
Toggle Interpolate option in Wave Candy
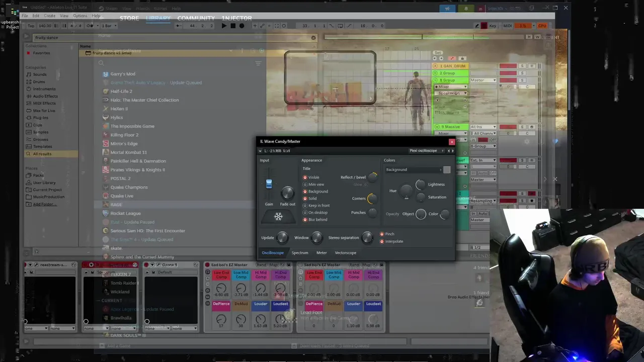tap(382, 241)
